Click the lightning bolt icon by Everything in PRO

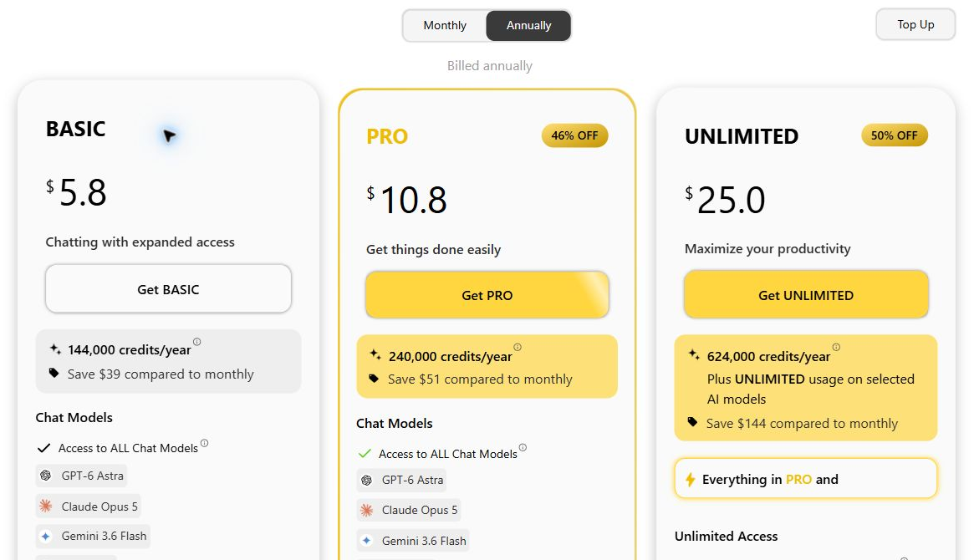(690, 479)
